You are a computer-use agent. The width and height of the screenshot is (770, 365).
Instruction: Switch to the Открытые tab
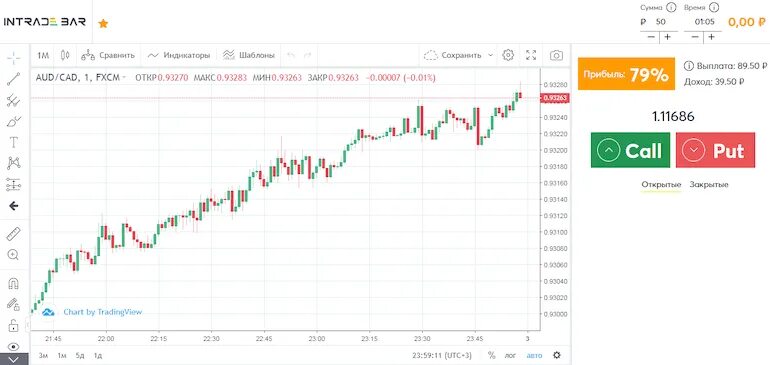[661, 185]
